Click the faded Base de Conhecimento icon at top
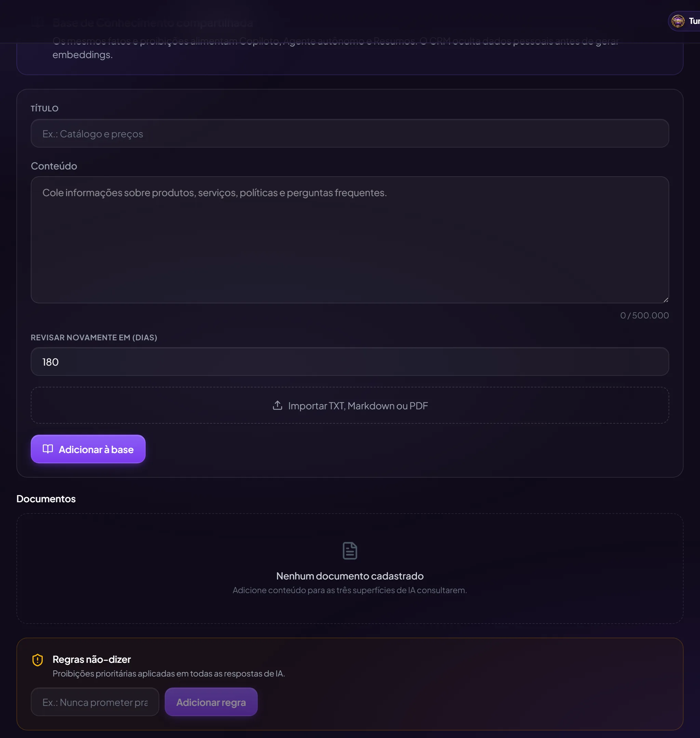 click(x=37, y=22)
